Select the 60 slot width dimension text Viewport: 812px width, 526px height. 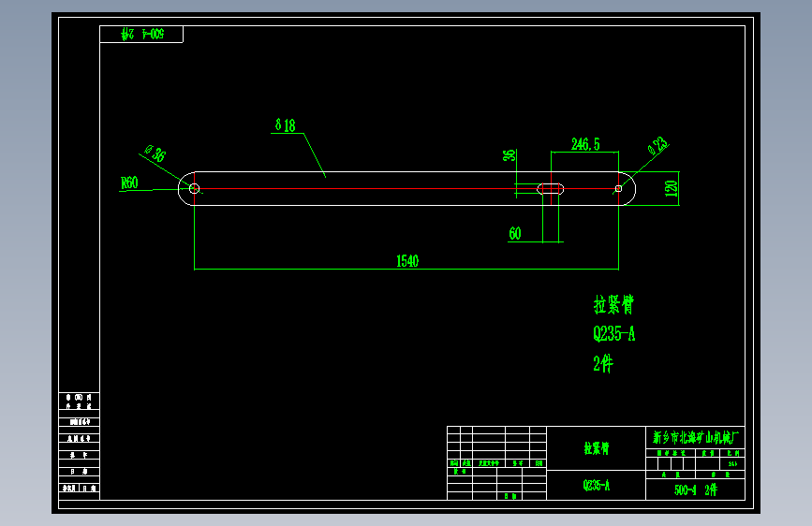pyautogui.click(x=515, y=233)
